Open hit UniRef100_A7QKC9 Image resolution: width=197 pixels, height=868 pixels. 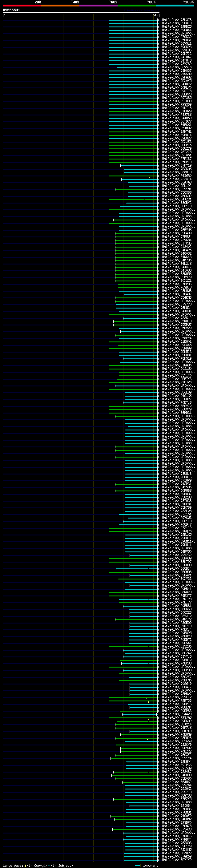click(x=177, y=37)
